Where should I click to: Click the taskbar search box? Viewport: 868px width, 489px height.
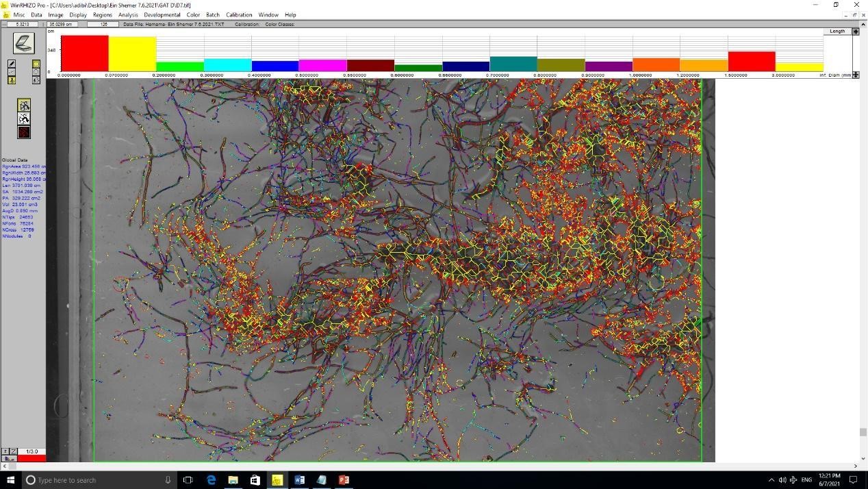tap(99, 480)
